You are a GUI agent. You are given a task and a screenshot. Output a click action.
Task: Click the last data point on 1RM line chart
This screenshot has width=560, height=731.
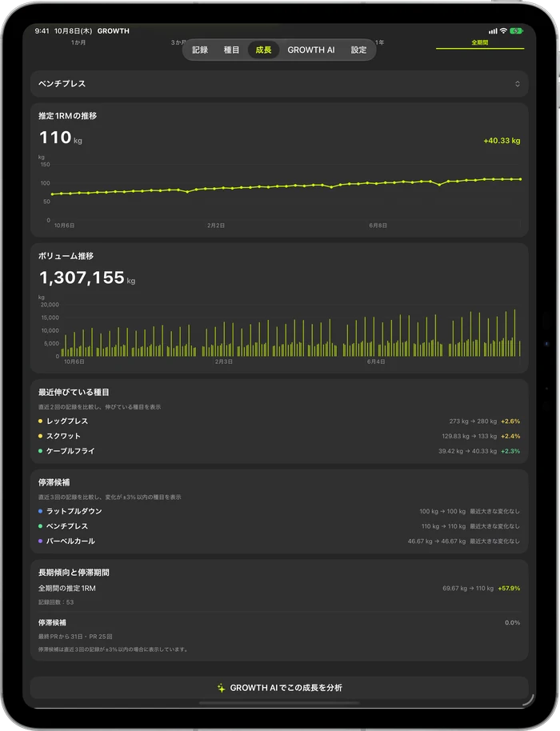coord(520,179)
